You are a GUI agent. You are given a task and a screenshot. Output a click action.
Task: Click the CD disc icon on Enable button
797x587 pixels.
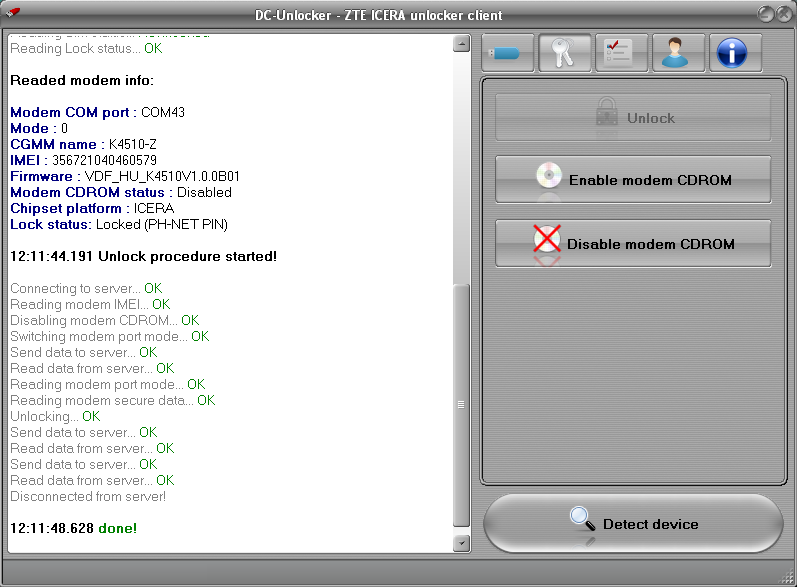(x=549, y=175)
